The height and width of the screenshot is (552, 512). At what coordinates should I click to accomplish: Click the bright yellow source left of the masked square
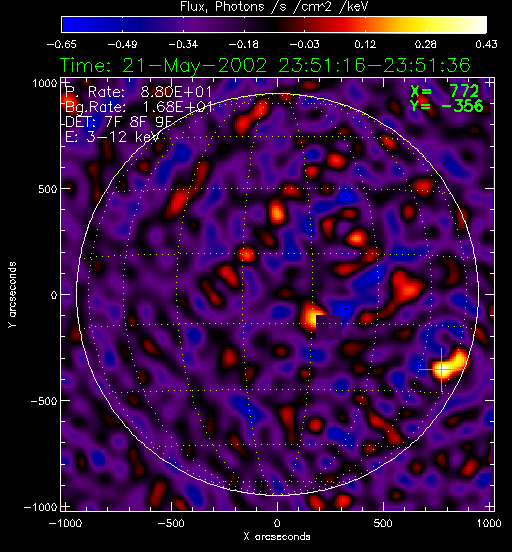[311, 316]
